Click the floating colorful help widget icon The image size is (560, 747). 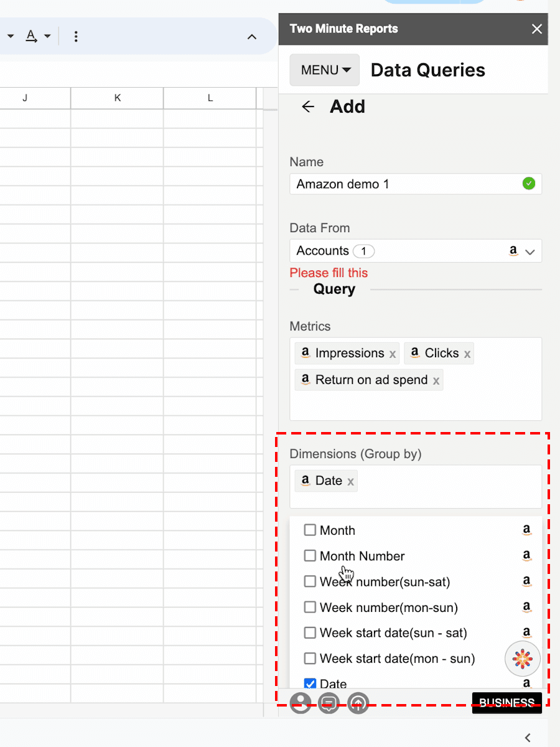(x=523, y=658)
